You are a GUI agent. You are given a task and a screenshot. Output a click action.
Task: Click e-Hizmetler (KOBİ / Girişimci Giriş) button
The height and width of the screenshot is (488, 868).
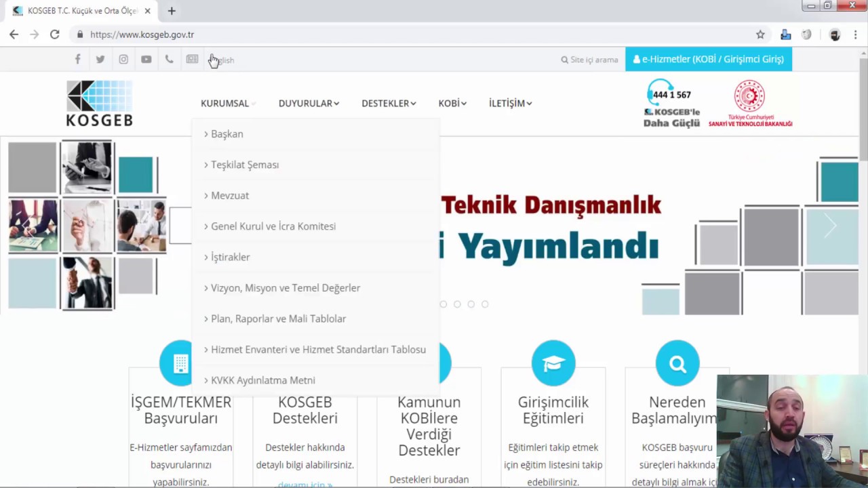[x=709, y=59]
